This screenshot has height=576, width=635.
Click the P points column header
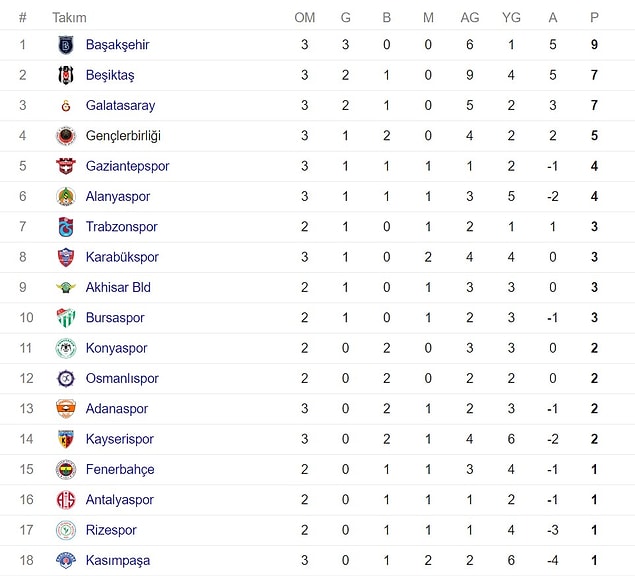click(594, 18)
